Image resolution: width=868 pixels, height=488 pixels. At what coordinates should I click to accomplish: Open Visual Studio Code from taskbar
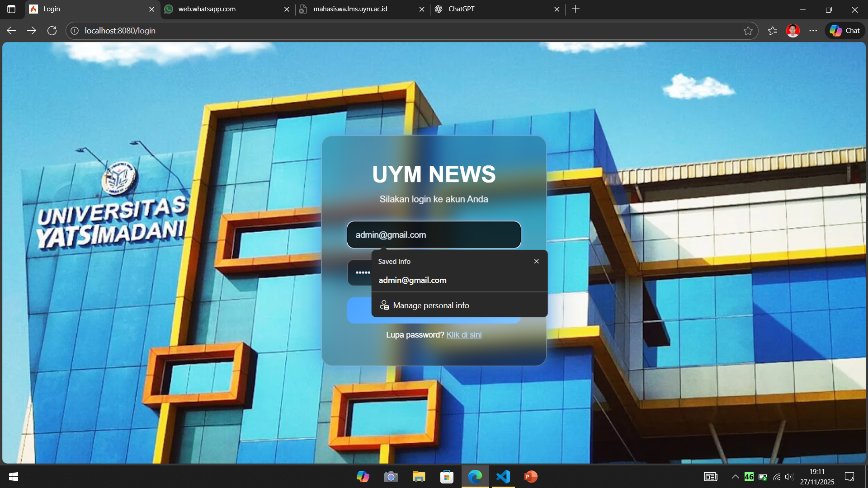(503, 477)
